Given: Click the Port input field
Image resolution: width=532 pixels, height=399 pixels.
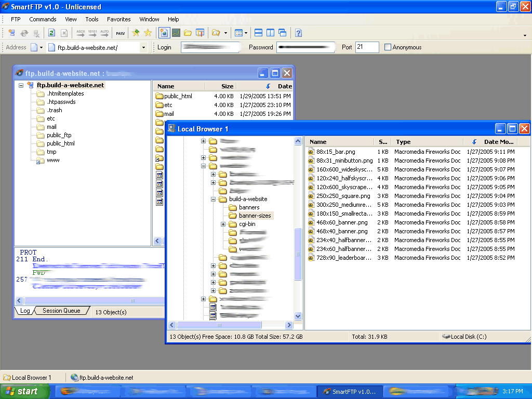Looking at the screenshot, I should tap(367, 47).
